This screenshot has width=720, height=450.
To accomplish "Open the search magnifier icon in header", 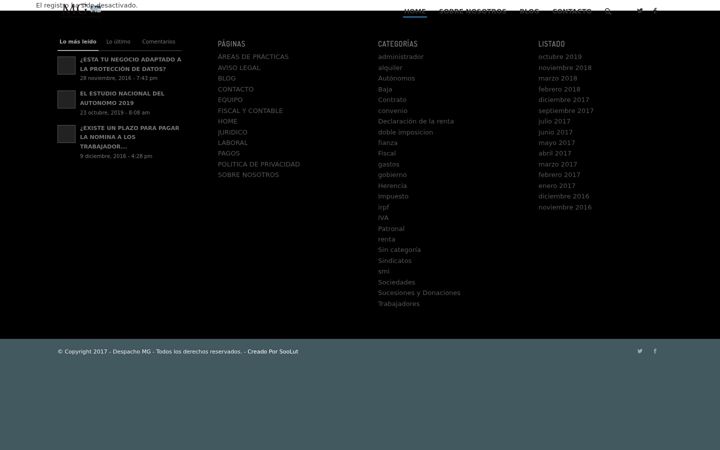I will click(608, 11).
